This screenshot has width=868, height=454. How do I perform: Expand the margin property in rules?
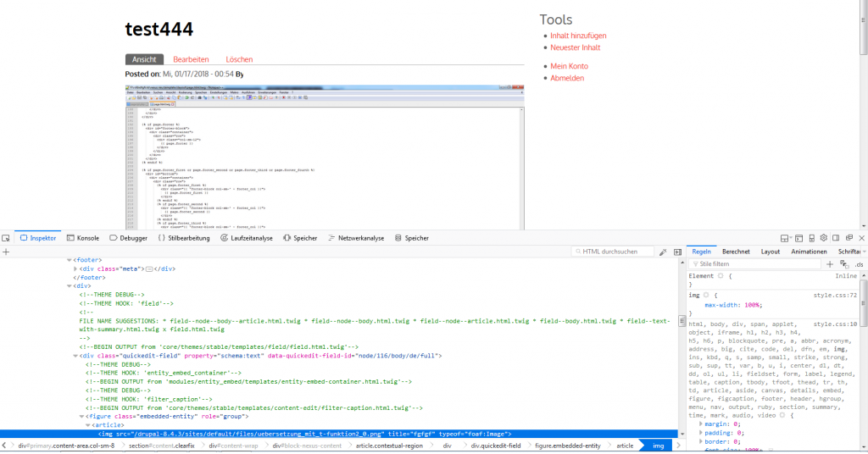(700, 424)
